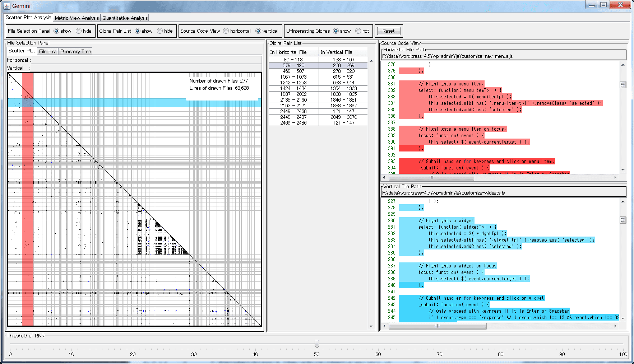Click the In Vertical File column header

(x=336, y=52)
